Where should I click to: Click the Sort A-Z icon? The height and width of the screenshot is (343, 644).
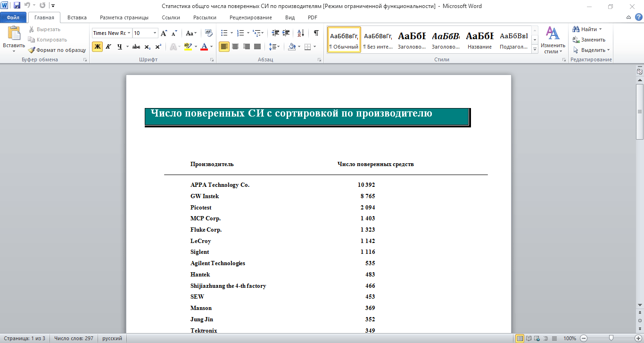(300, 33)
